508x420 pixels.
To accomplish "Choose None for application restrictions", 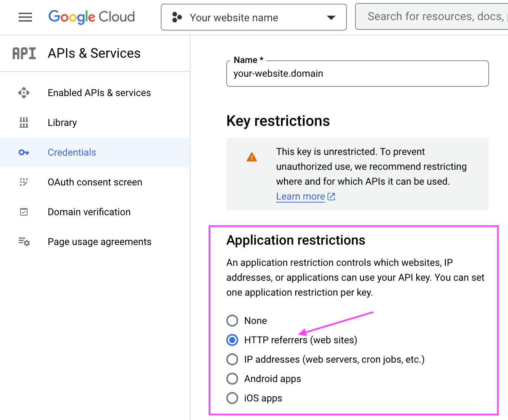I will (x=232, y=321).
